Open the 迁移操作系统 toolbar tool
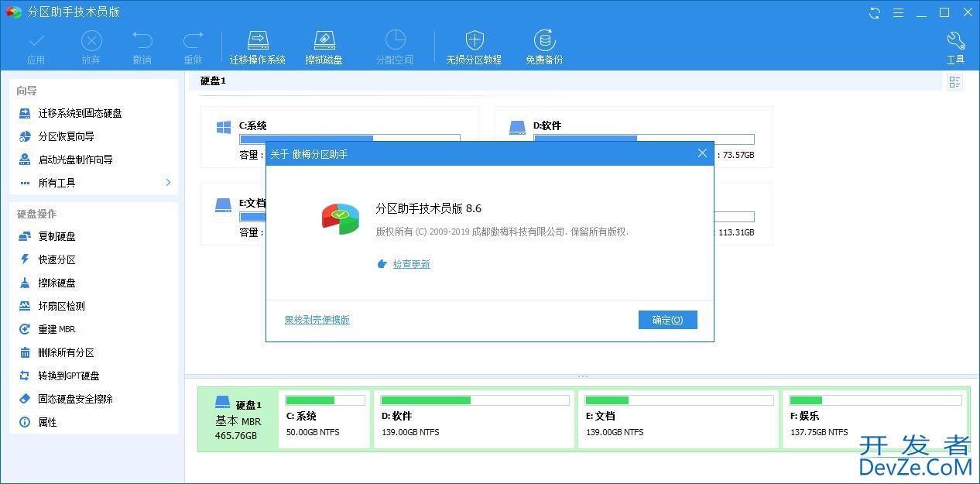The width and height of the screenshot is (980, 484). tap(258, 48)
